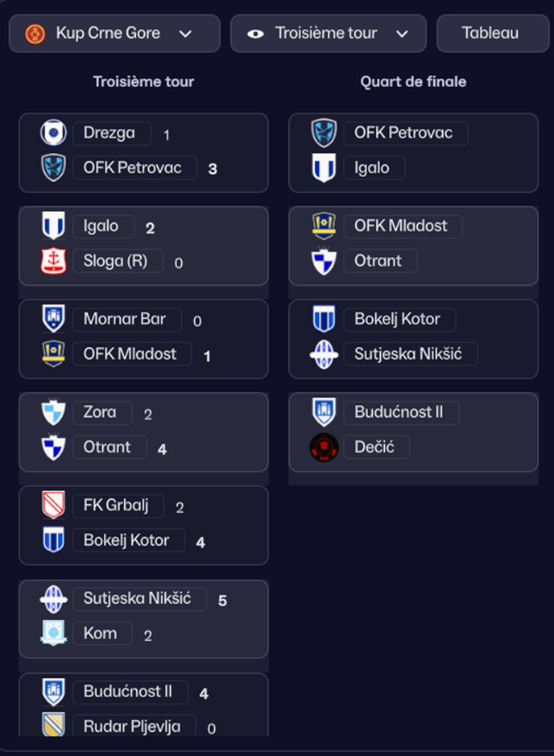Click the Kup Crne Gore competition logo

35,34
